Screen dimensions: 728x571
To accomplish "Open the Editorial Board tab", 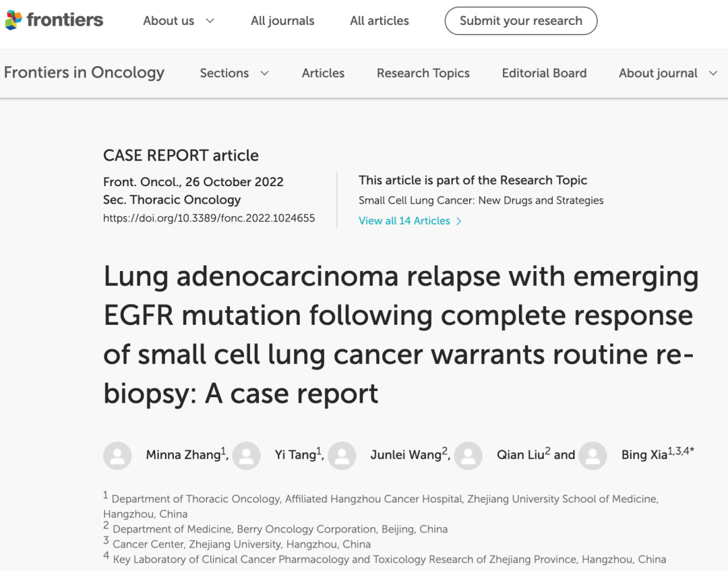I will (544, 73).
